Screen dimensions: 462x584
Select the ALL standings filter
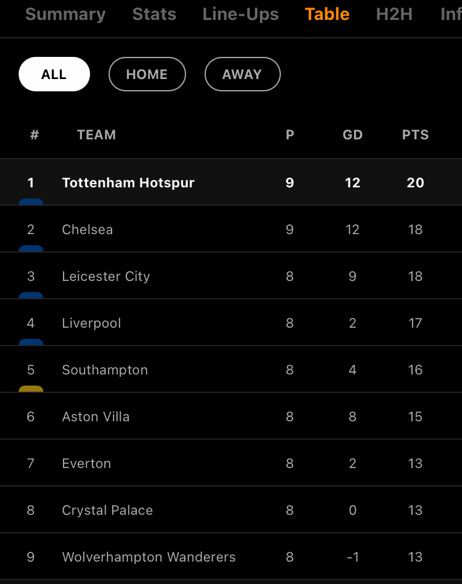click(54, 74)
